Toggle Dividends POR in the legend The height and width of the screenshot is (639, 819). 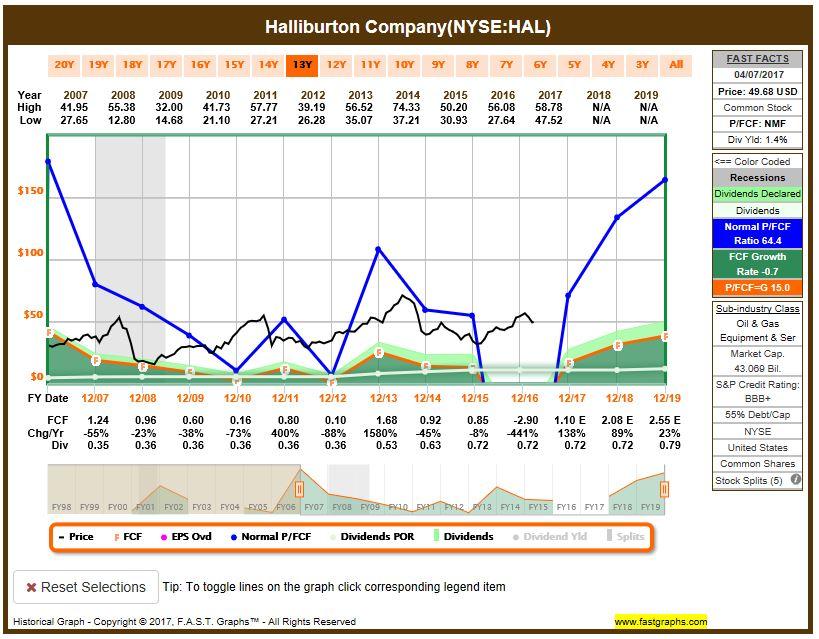372,537
